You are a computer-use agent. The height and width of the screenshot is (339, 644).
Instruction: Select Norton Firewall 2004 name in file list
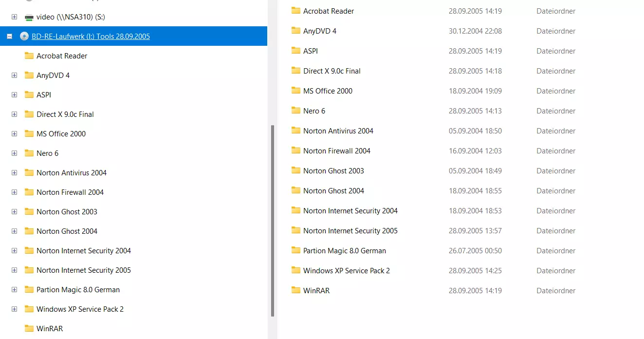coord(337,151)
